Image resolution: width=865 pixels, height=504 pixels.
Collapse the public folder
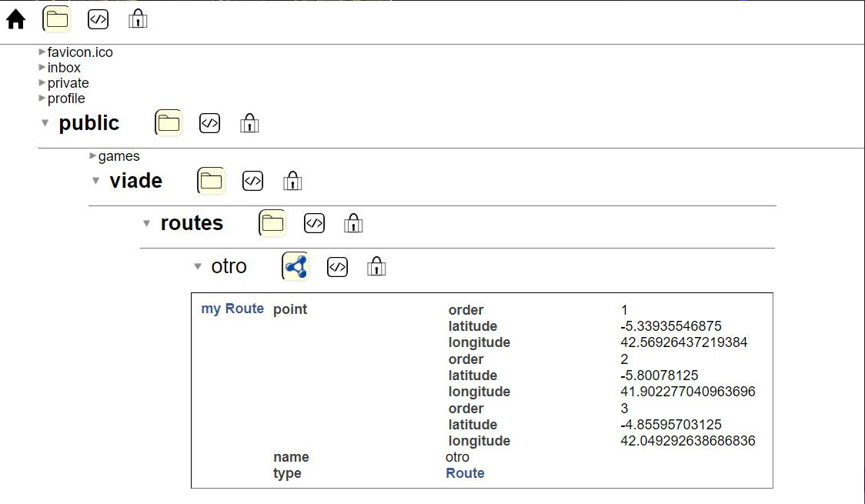tap(45, 123)
